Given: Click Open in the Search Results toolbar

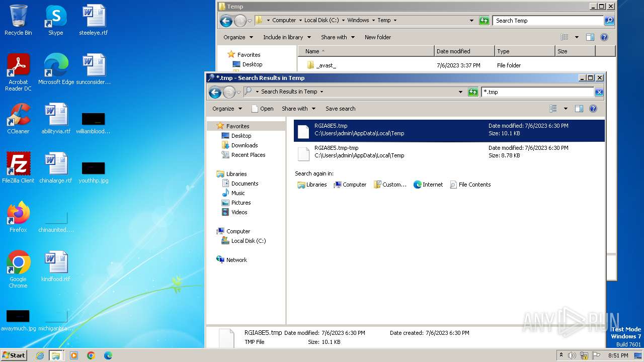Looking at the screenshot, I should [x=263, y=109].
